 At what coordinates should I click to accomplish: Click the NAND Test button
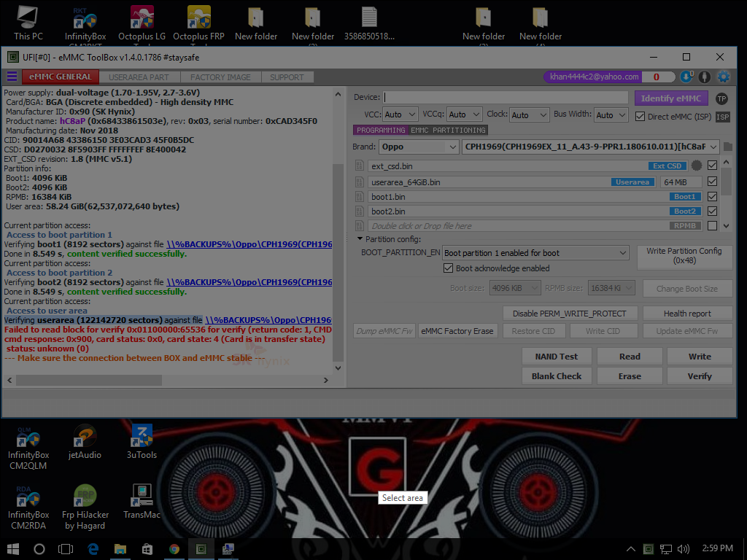click(x=556, y=356)
